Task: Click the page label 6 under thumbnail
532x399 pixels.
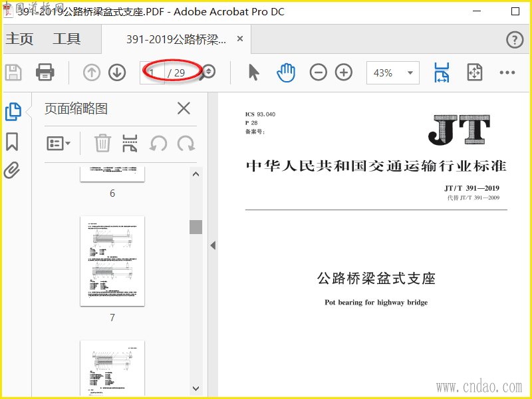Action: (x=112, y=194)
